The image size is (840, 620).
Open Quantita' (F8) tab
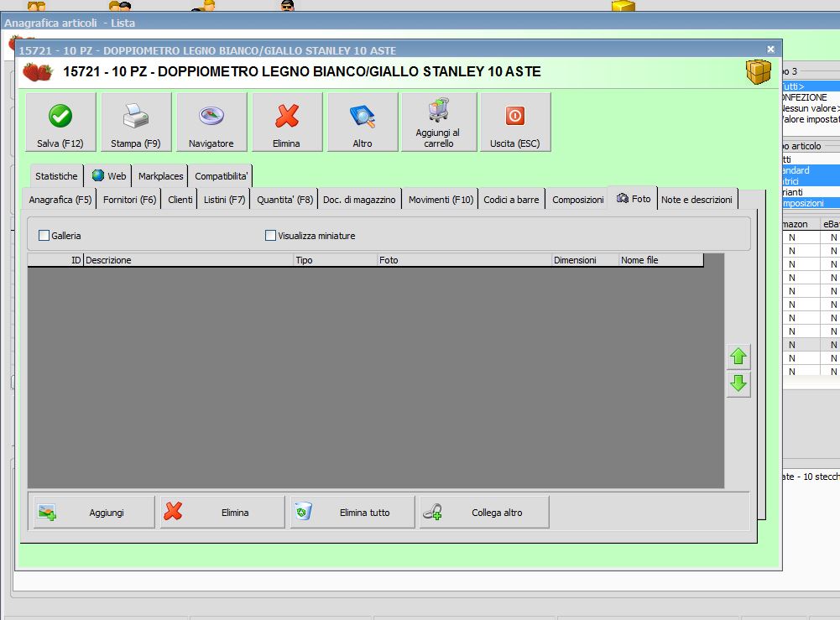point(285,200)
